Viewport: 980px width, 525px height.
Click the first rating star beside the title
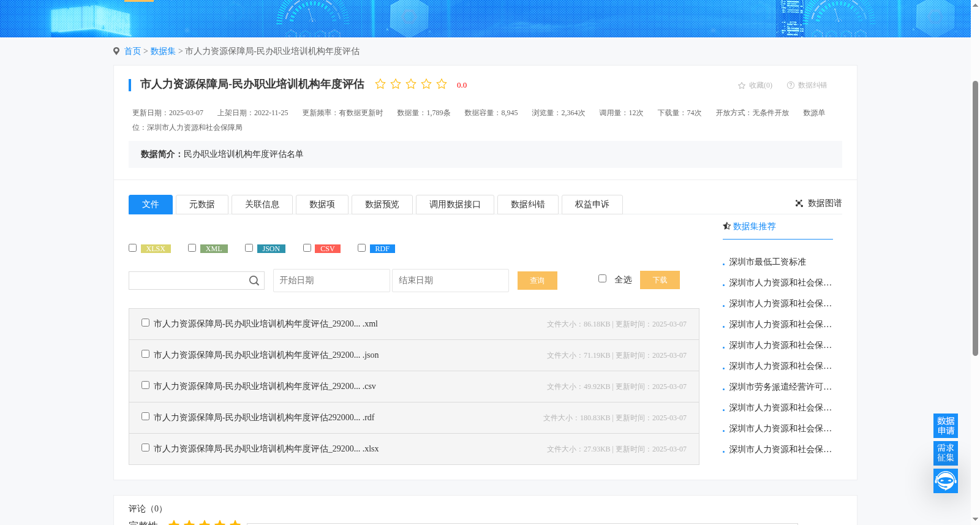tap(380, 84)
